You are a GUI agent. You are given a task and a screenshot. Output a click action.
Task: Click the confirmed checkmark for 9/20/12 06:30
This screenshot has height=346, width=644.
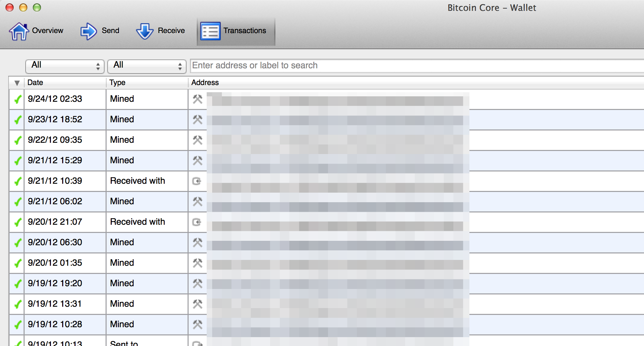point(17,243)
